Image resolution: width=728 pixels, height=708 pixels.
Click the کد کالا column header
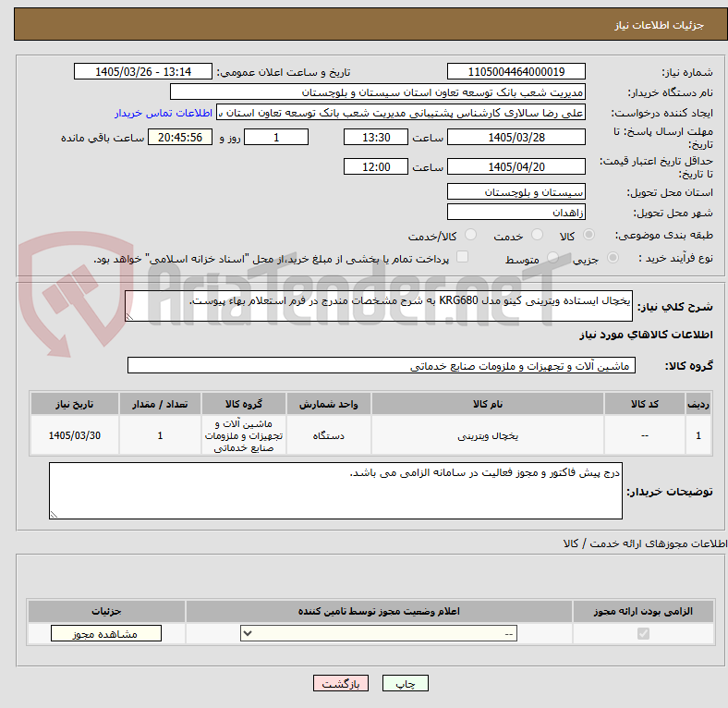(x=645, y=404)
